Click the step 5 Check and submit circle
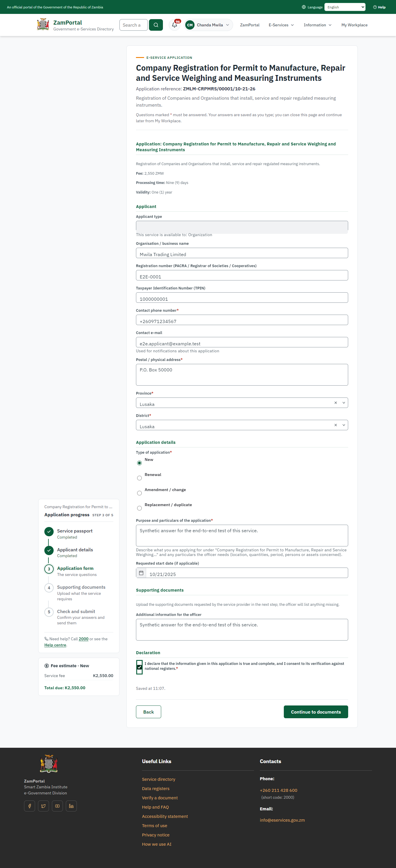The width and height of the screenshot is (396, 868). [49, 612]
